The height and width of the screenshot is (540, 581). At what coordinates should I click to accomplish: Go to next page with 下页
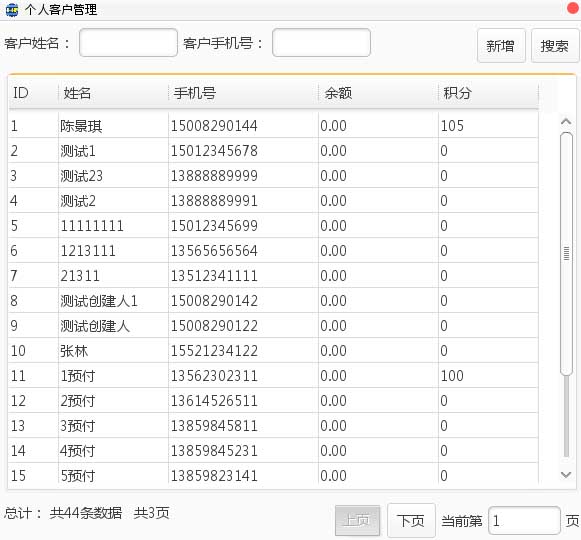411,520
